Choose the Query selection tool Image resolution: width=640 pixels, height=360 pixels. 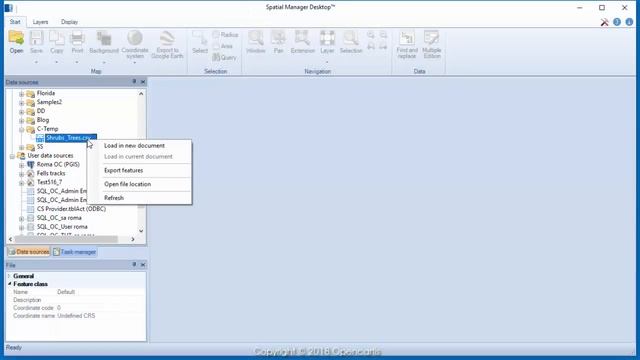click(x=224, y=58)
